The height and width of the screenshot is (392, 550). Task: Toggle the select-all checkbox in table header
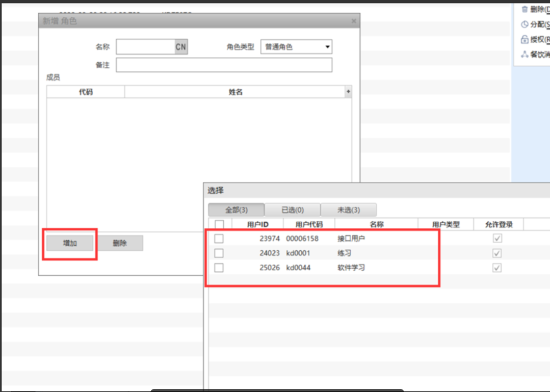click(x=219, y=224)
